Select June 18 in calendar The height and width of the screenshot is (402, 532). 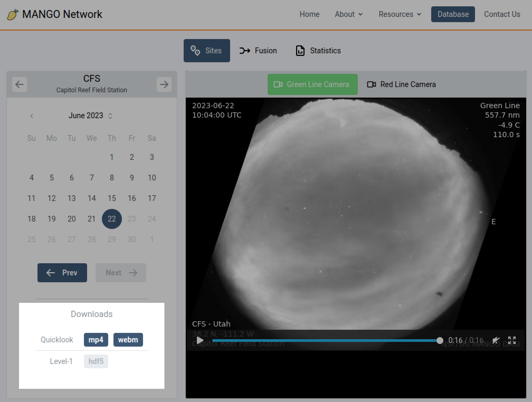31,219
